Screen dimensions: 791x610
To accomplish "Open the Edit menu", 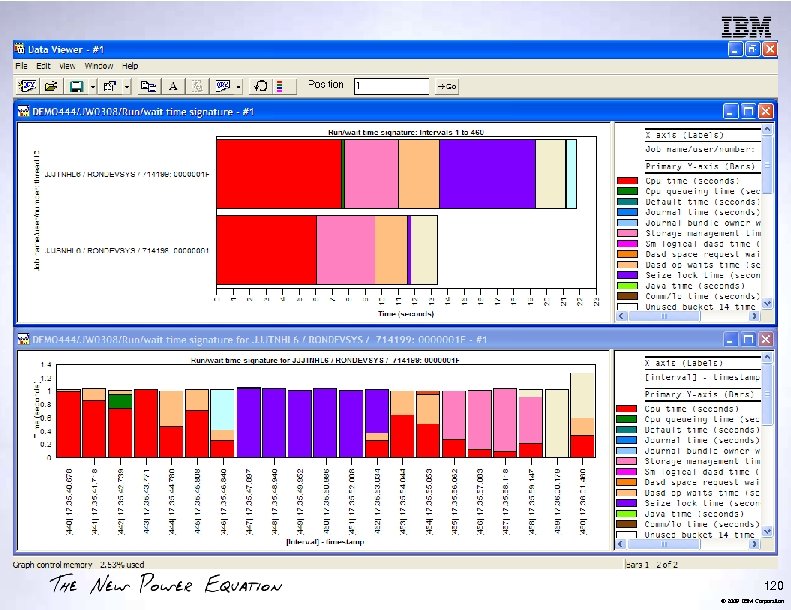I will [43, 66].
